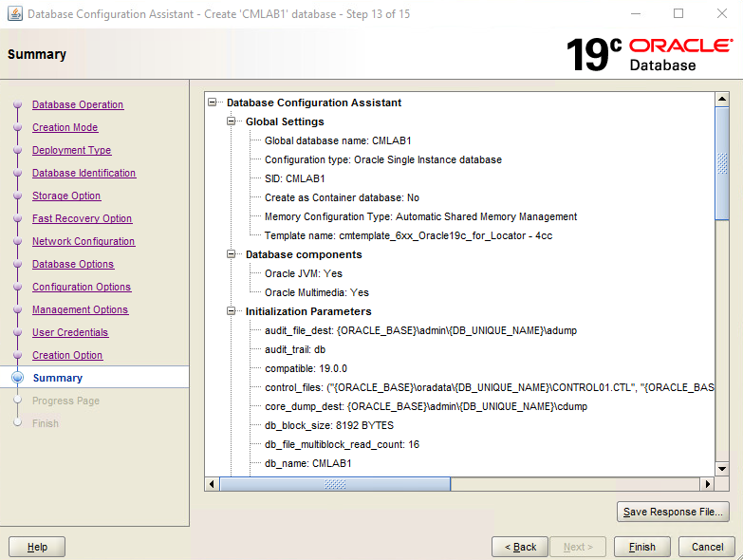
Task: Click the Global Settings heading
Action: tap(285, 121)
